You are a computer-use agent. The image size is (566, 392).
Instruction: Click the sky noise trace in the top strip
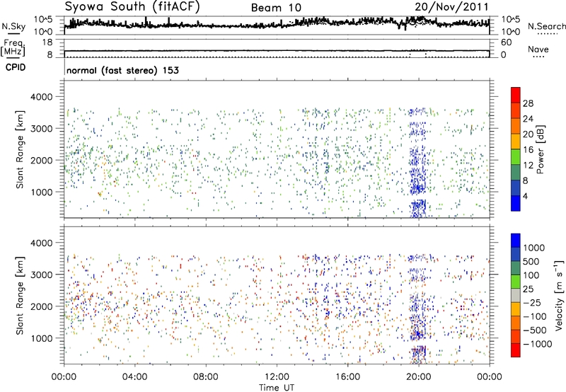point(277,25)
